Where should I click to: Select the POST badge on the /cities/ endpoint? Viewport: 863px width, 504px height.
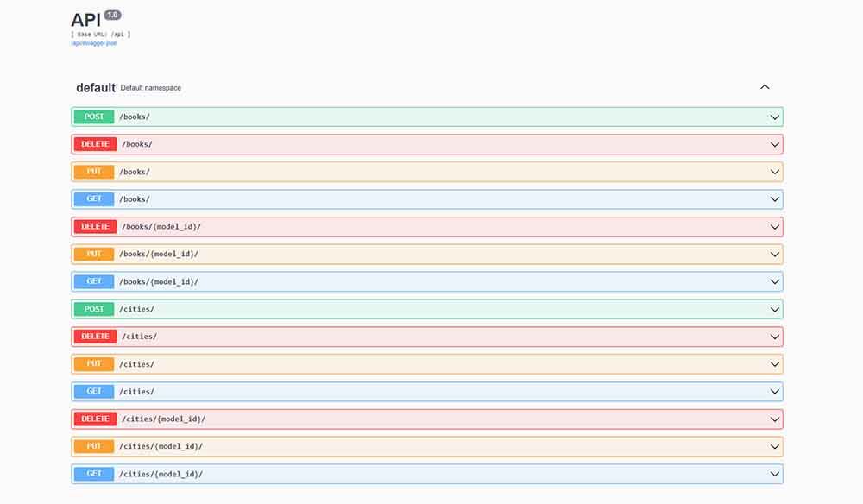93,308
